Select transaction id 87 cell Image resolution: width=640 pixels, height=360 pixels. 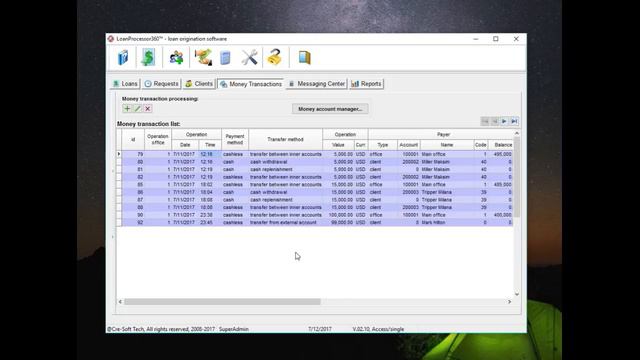pos(133,200)
